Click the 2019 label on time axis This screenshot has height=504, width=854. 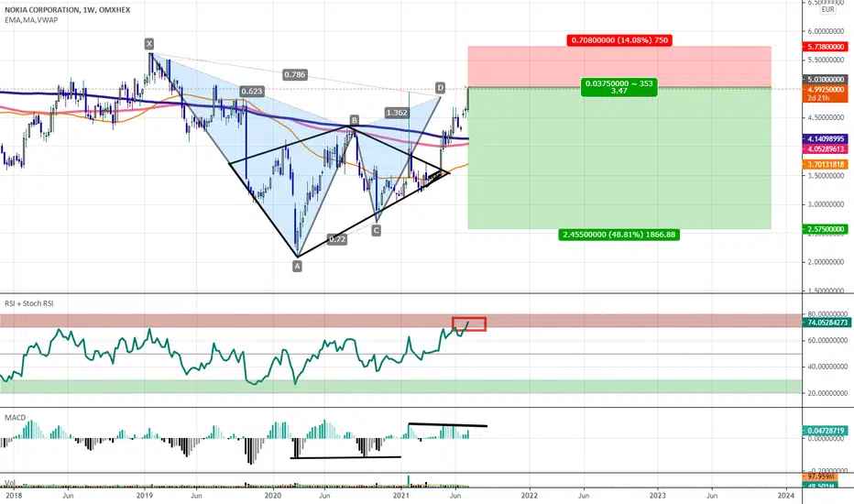pos(145,495)
